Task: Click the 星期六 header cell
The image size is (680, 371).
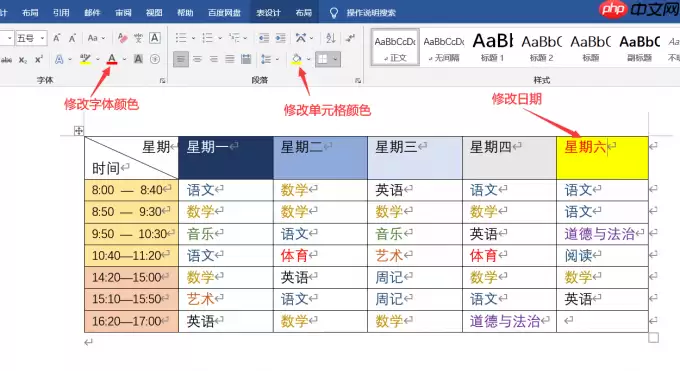Action: tap(602, 158)
